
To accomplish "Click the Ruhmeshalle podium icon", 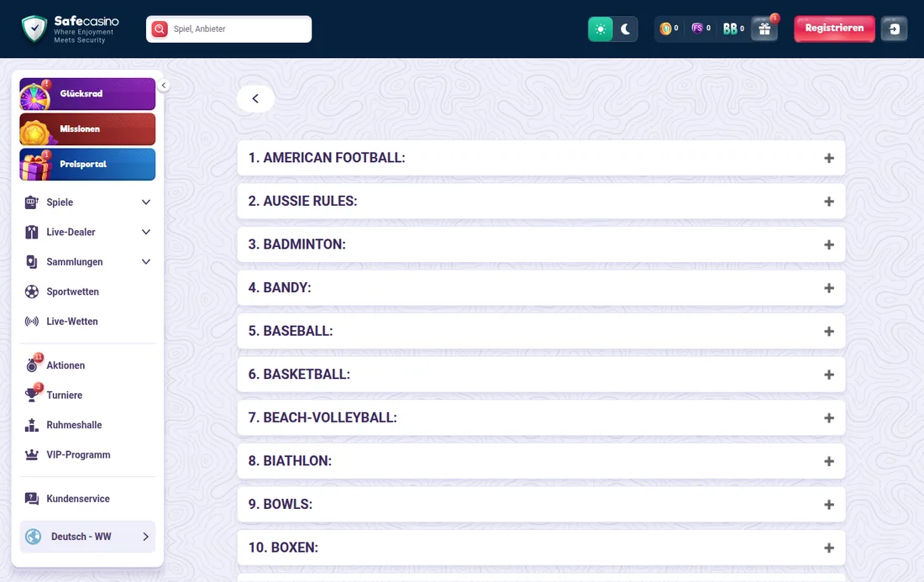I will coord(32,425).
